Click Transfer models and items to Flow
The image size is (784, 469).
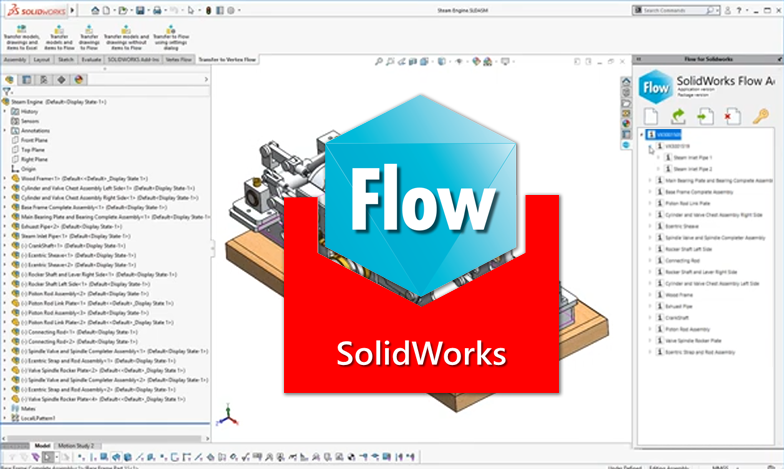coord(59,38)
